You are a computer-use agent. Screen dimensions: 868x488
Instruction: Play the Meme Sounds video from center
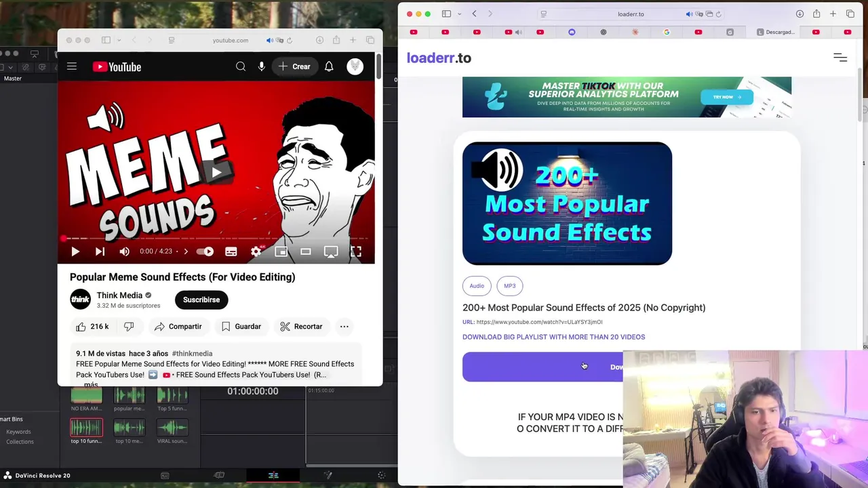[216, 172]
